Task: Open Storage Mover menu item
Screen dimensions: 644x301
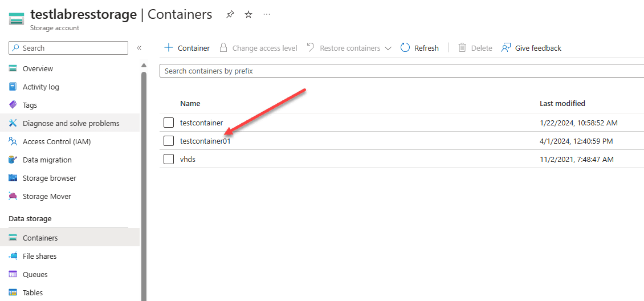Action: tap(47, 196)
